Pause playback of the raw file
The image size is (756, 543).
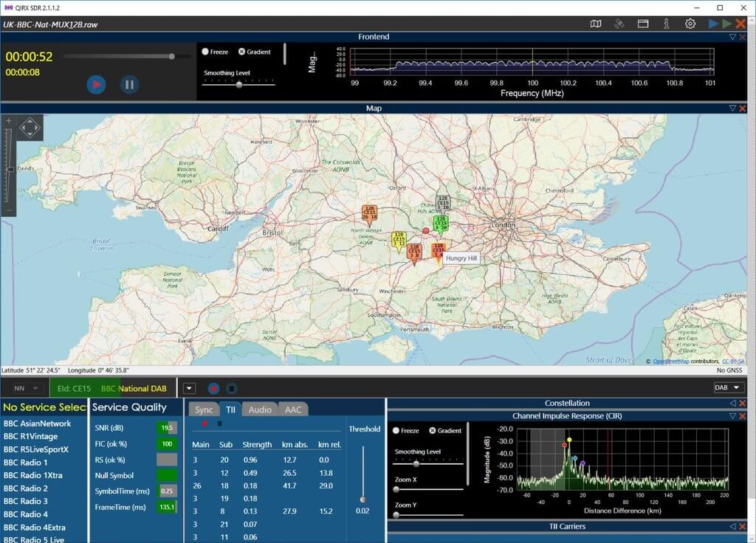pyautogui.click(x=129, y=84)
